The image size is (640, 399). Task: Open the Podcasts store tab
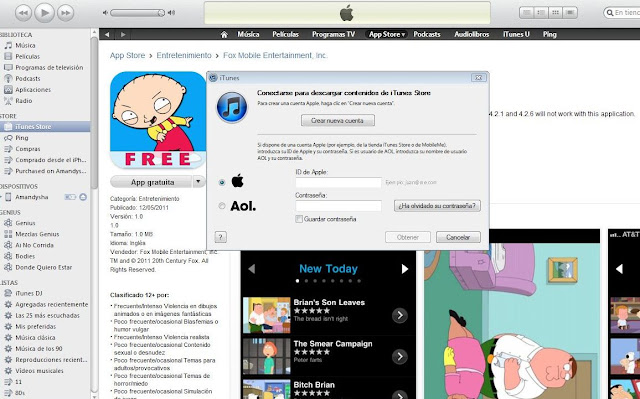427,34
